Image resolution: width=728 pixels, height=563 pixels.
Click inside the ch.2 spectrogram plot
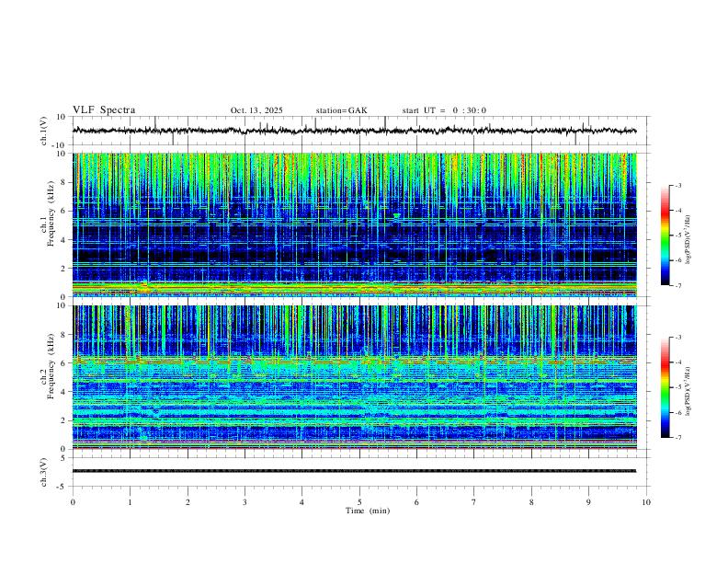coord(354,377)
